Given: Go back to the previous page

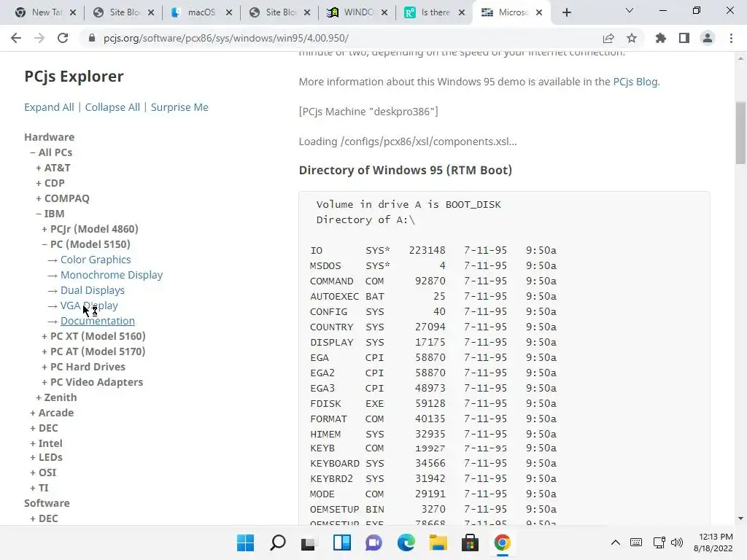Looking at the screenshot, I should [x=16, y=38].
